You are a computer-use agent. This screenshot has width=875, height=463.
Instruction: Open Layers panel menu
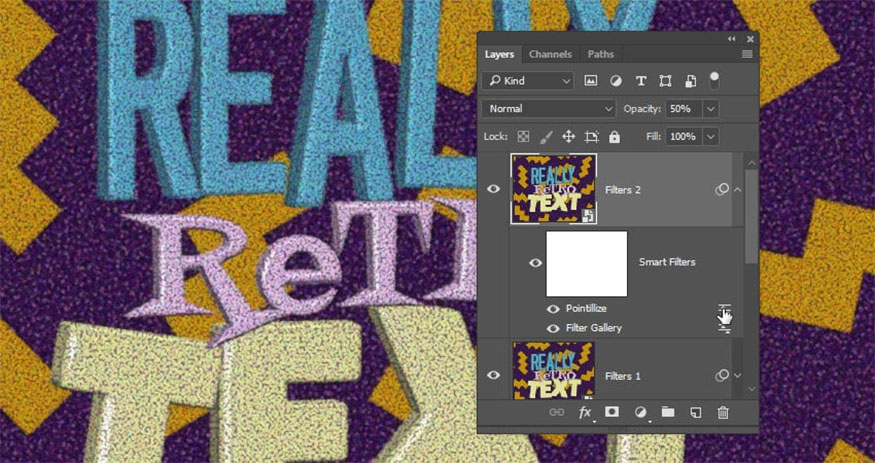coord(747,54)
